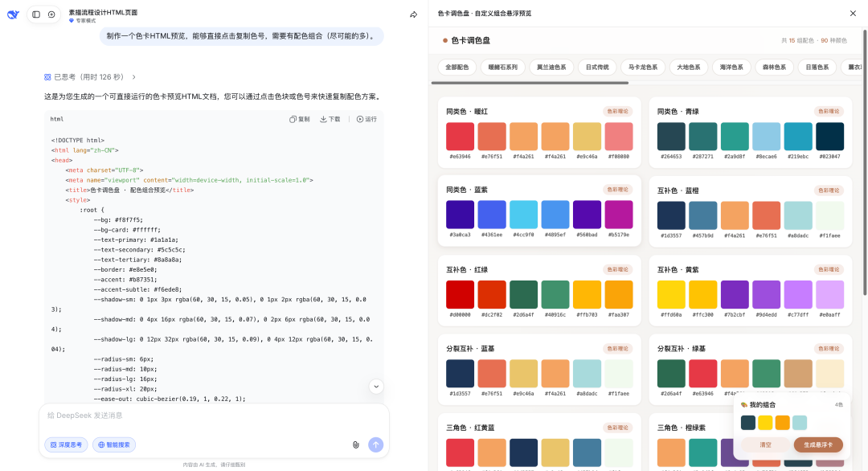This screenshot has width=868, height=471.
Task: Click the DeepSeek whale logo
Action: pyautogui.click(x=11, y=14)
